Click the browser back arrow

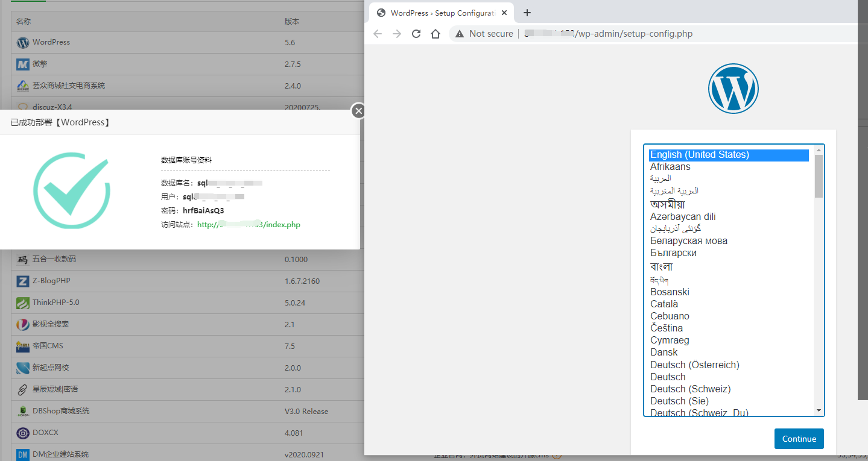pyautogui.click(x=378, y=34)
